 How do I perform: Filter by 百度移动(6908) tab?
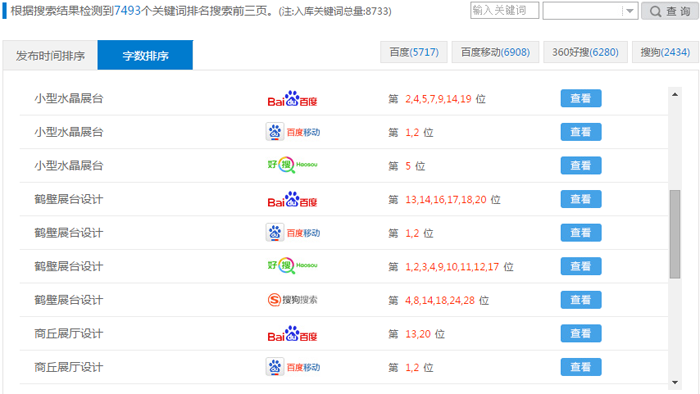(495, 52)
